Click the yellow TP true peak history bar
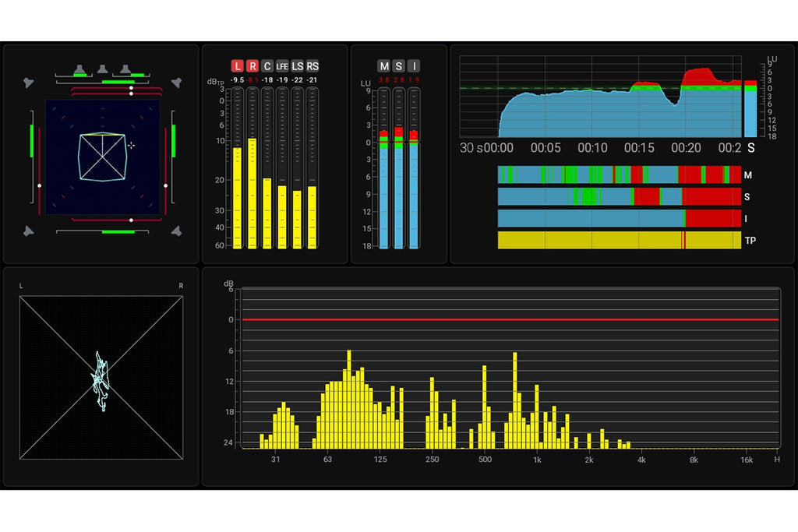The width and height of the screenshot is (798, 532). click(620, 240)
